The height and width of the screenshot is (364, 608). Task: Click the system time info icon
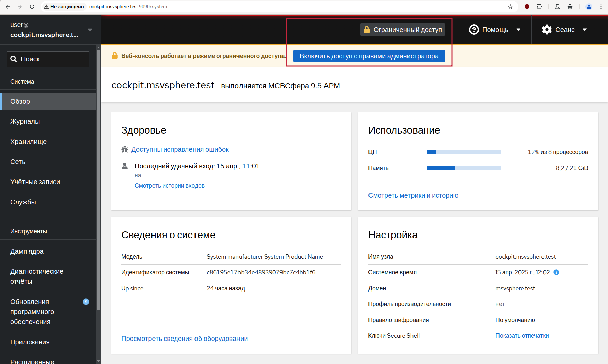556,272
